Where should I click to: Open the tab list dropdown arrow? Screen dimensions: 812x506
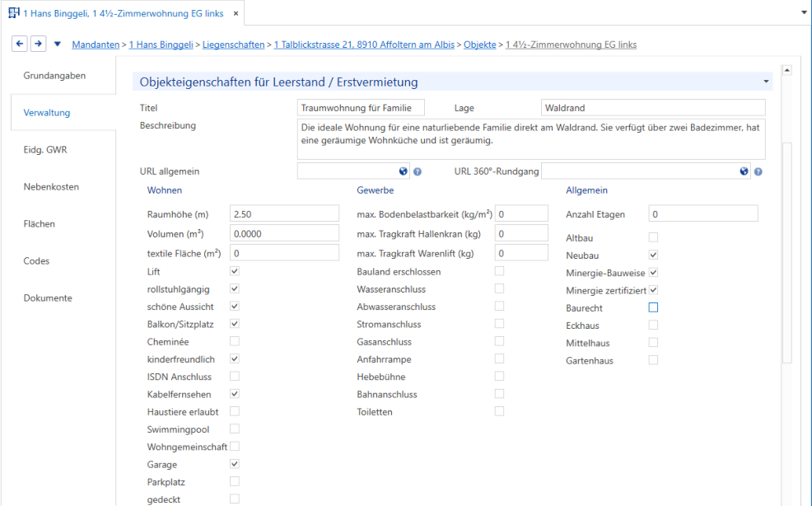tap(805, 12)
